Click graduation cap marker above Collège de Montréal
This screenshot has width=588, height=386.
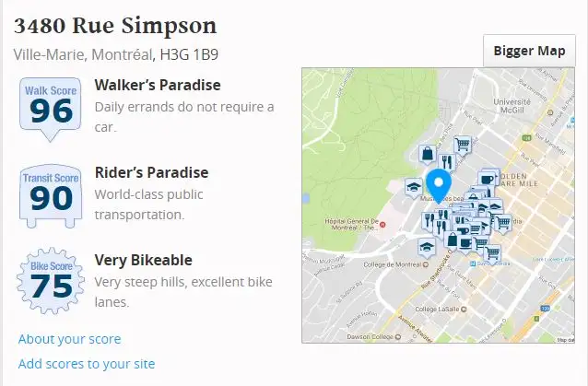click(425, 246)
